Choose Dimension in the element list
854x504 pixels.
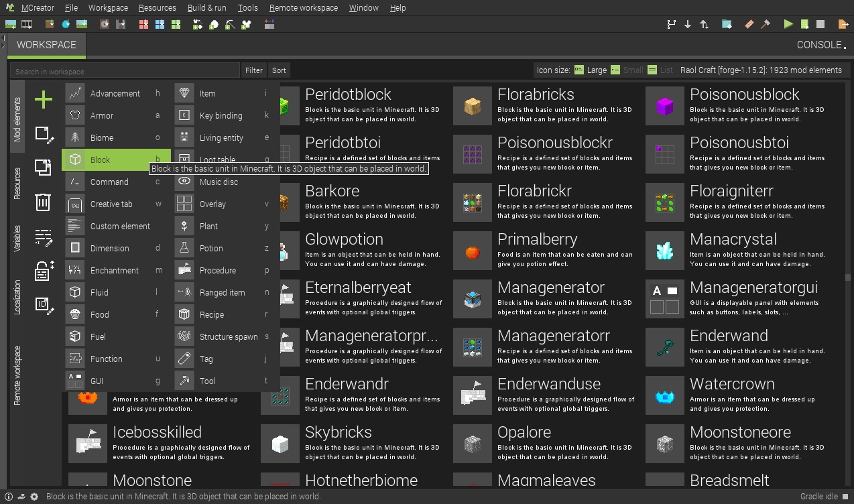(x=117, y=248)
